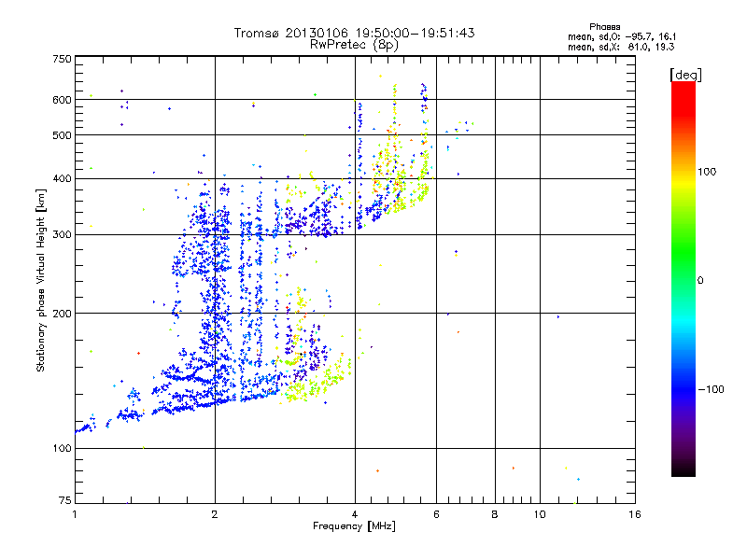
Task: Click colorbar tick label '0'
Action: point(700,281)
